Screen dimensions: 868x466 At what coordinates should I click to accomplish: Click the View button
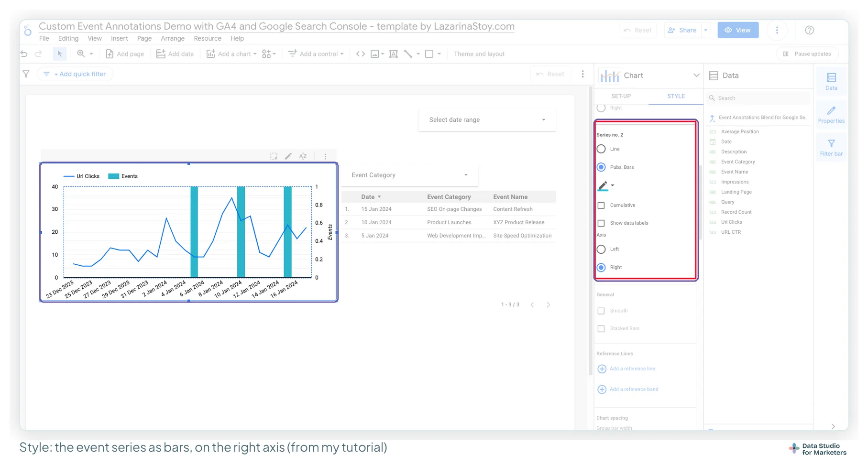[x=738, y=30]
